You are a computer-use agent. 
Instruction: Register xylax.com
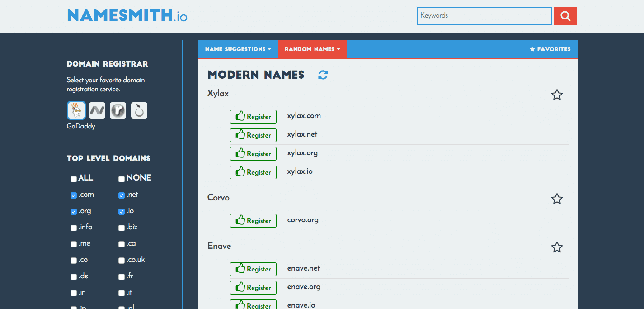tap(253, 117)
